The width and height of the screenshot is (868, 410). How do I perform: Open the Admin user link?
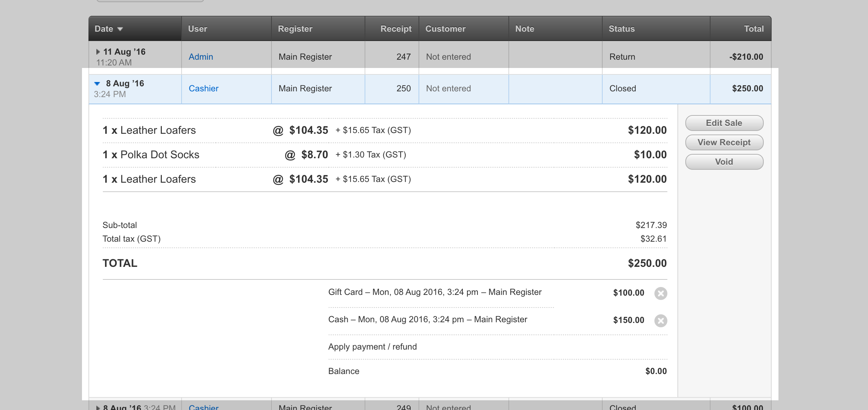click(201, 57)
